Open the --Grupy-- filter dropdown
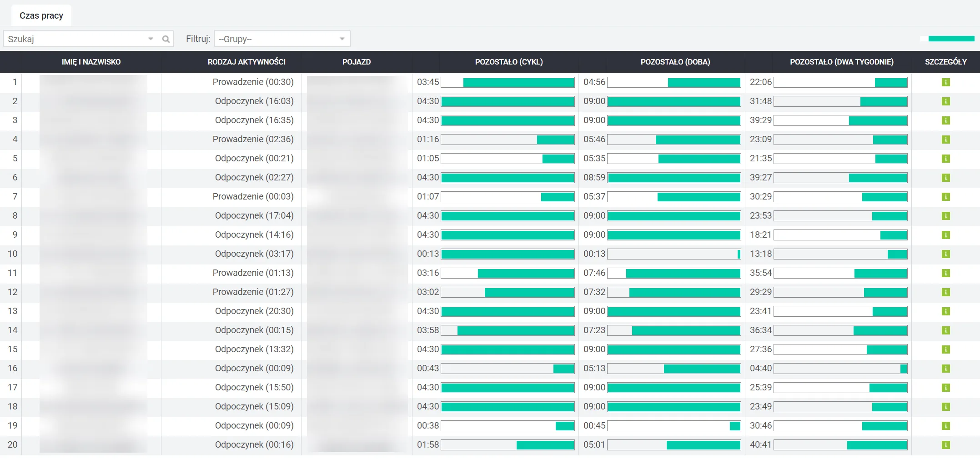Image resolution: width=980 pixels, height=459 pixels. coord(282,39)
